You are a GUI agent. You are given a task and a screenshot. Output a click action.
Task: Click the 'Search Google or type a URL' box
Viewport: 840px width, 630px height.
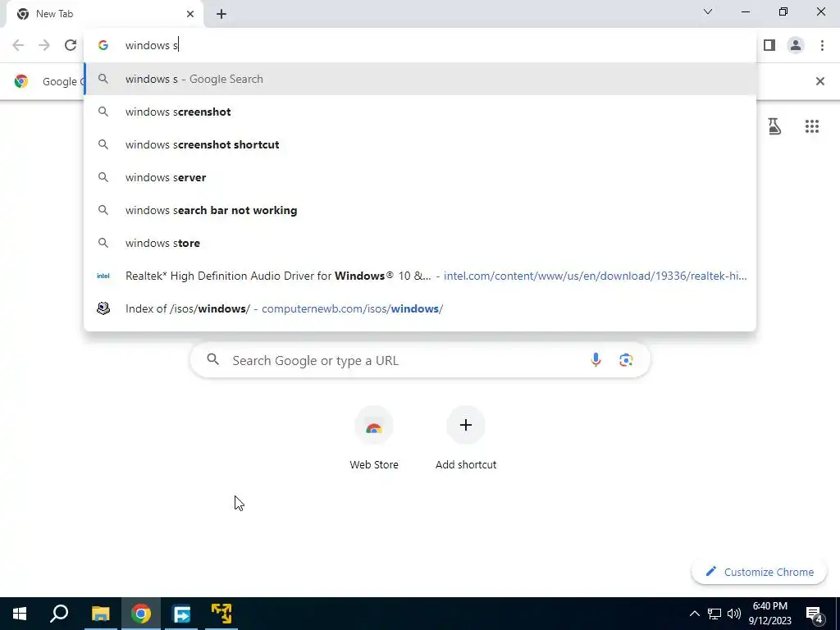coord(420,360)
